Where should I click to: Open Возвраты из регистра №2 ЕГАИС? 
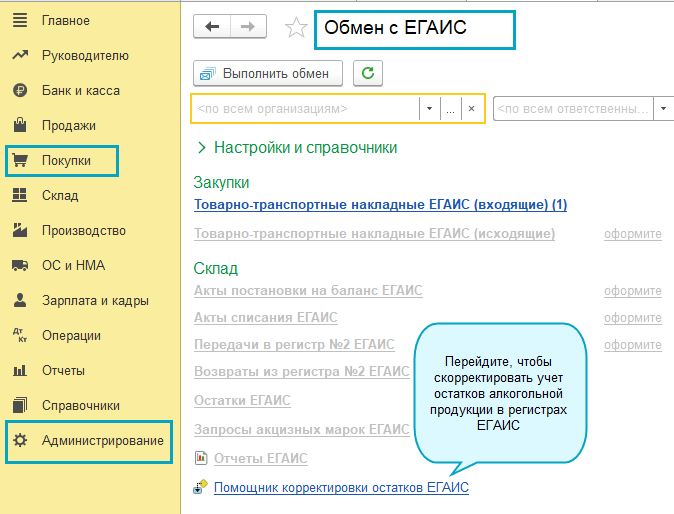tap(302, 371)
